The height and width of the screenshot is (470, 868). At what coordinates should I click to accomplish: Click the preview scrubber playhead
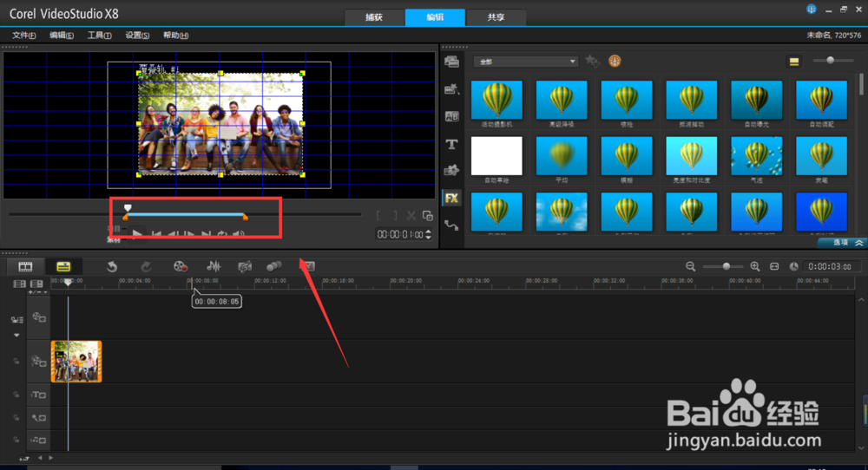click(x=128, y=208)
